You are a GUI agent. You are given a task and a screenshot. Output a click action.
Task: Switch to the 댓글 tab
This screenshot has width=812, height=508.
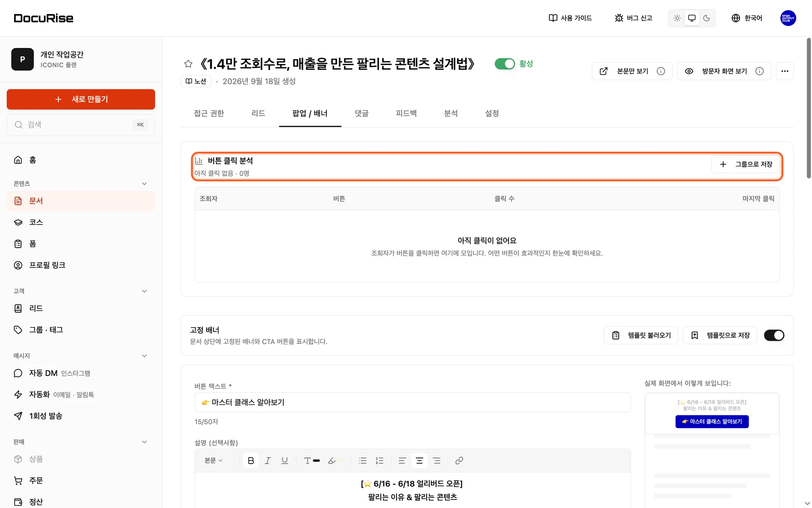coord(361,113)
